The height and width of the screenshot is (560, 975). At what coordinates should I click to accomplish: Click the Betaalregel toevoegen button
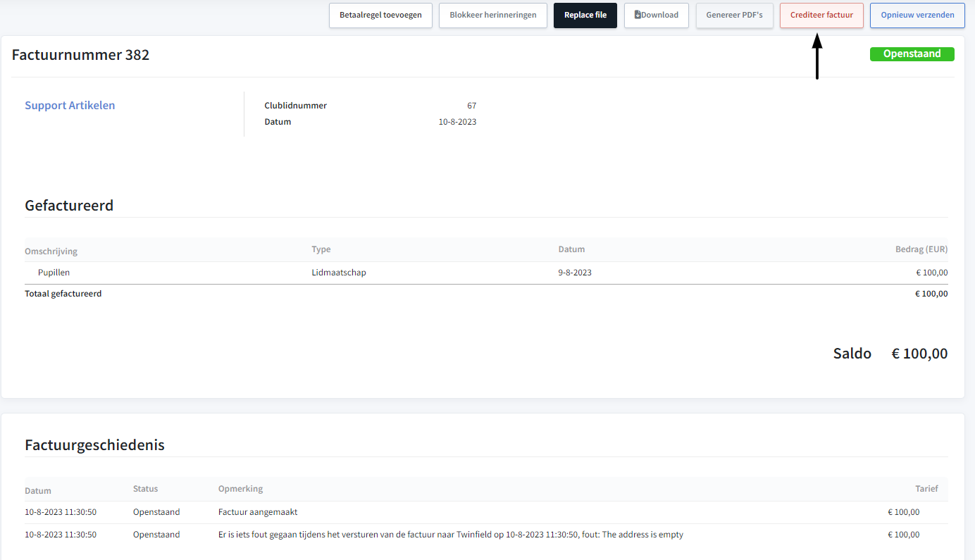tap(380, 15)
